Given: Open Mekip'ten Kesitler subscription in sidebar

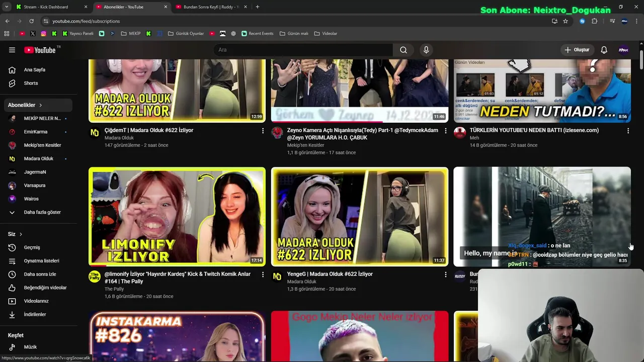Looking at the screenshot, I should click(39, 145).
